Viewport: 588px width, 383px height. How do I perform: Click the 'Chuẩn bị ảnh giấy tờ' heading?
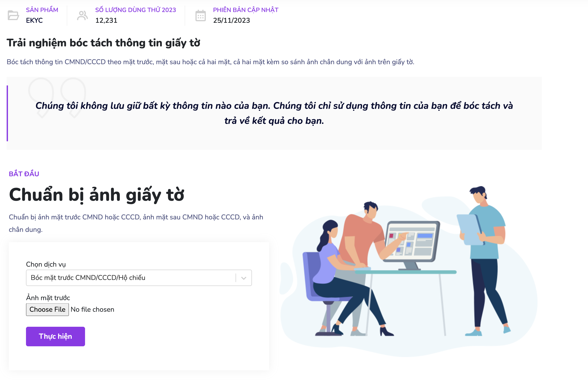pyautogui.click(x=97, y=195)
